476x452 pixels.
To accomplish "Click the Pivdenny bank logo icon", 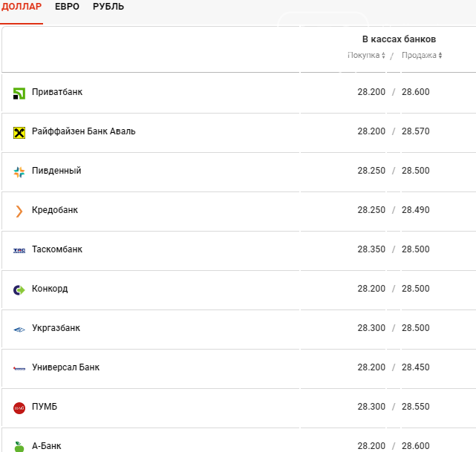I will (19, 171).
